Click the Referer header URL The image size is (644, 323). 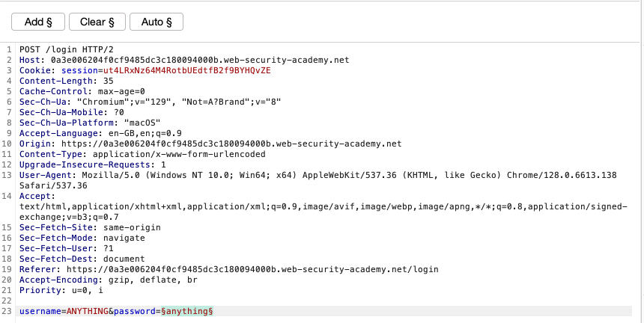[247, 269]
